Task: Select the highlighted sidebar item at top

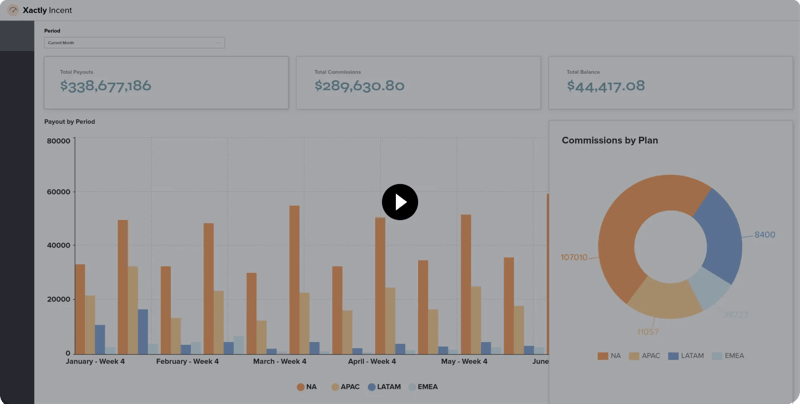Action: point(17,36)
